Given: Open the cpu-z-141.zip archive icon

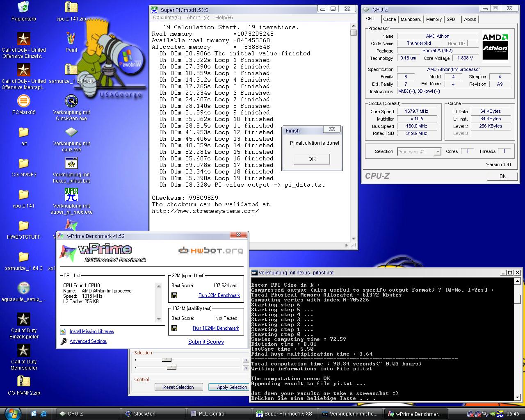Looking at the screenshot, I should pyautogui.click(x=71, y=7).
